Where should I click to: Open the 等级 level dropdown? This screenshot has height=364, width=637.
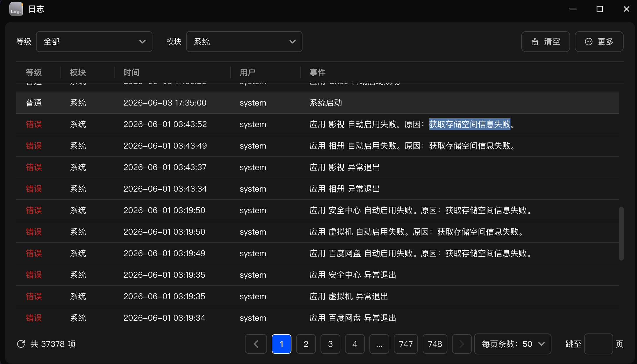(94, 42)
